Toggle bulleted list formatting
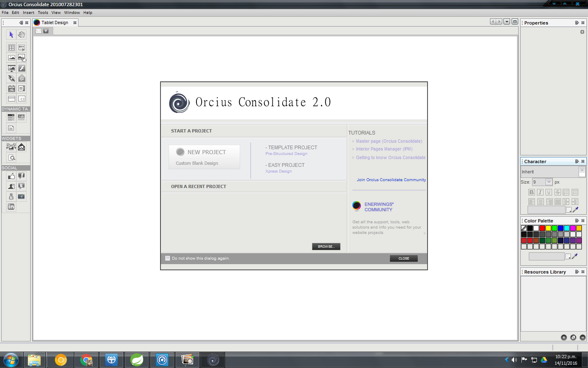Image resolution: width=588 pixels, height=368 pixels. 575,192
